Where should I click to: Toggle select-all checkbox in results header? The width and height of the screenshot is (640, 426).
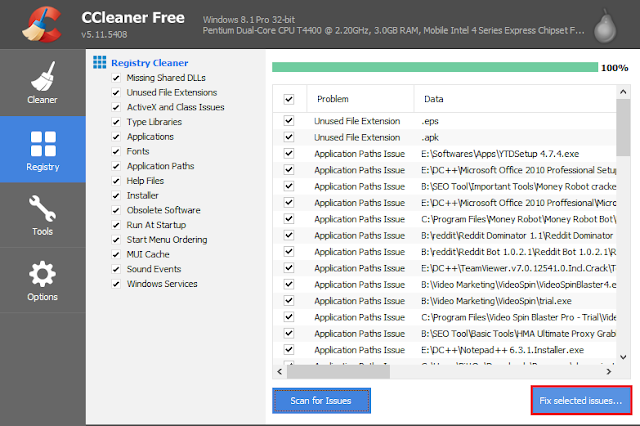(289, 99)
